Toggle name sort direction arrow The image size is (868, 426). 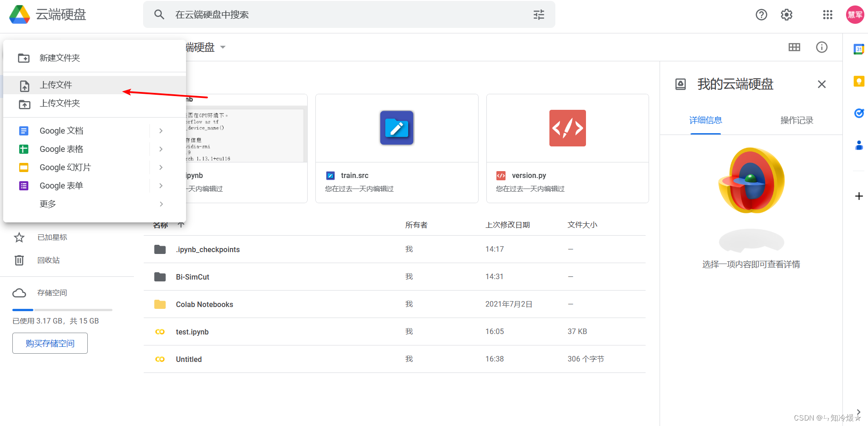tap(181, 225)
